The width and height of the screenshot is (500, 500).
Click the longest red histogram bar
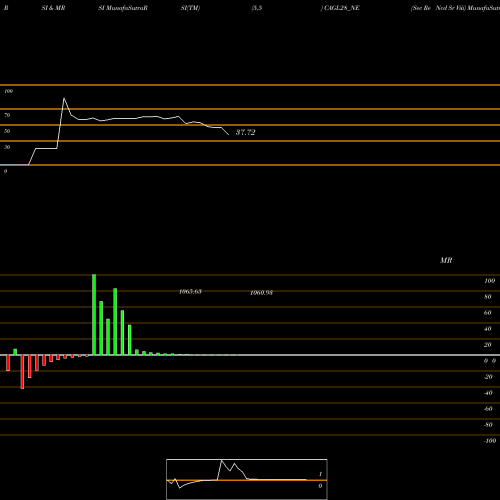pos(22,372)
